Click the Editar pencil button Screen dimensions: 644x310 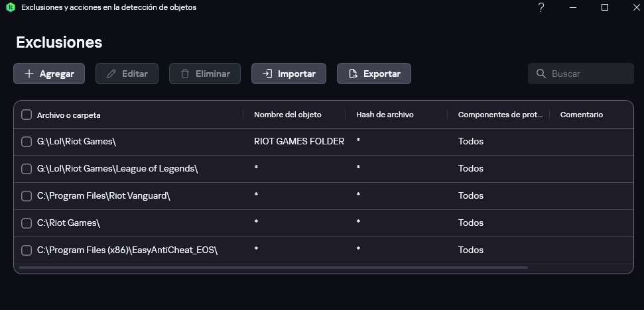pos(127,74)
